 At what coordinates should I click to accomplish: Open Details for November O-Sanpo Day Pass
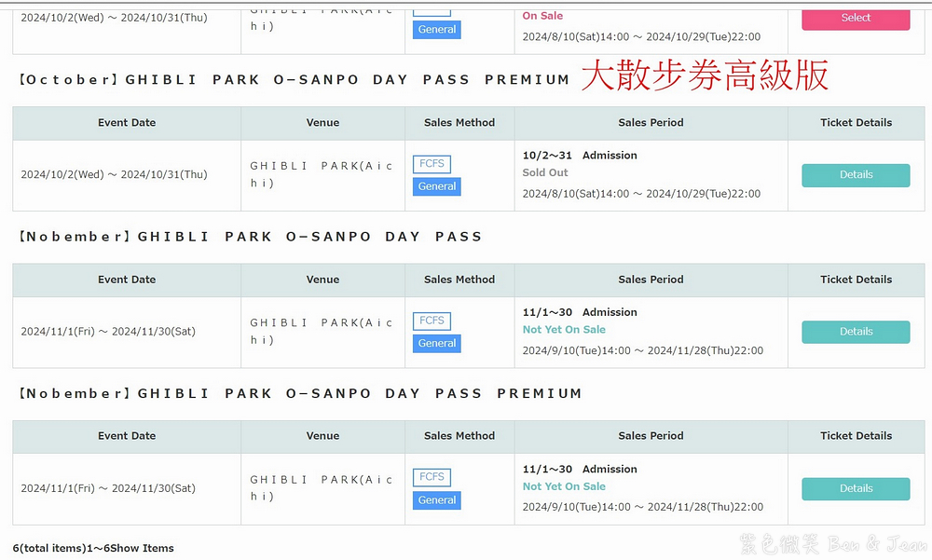856,332
